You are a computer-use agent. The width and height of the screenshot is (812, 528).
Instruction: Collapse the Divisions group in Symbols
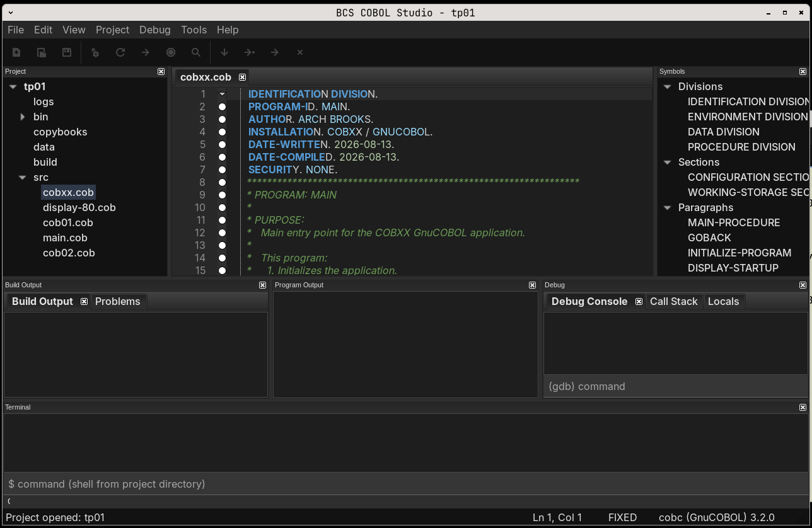point(668,87)
